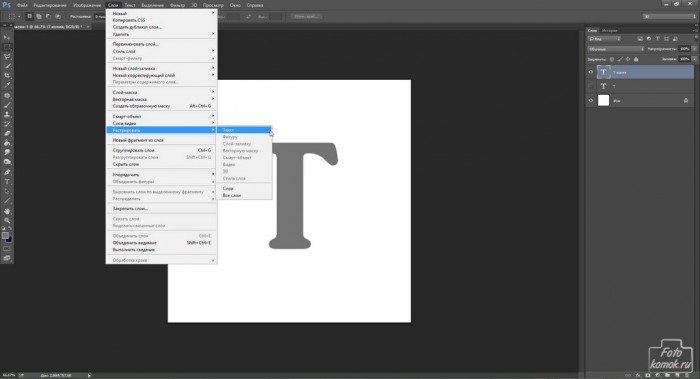Open marquee tool preset picker arrow
This screenshot has width=700, height=379.
click(19, 17)
